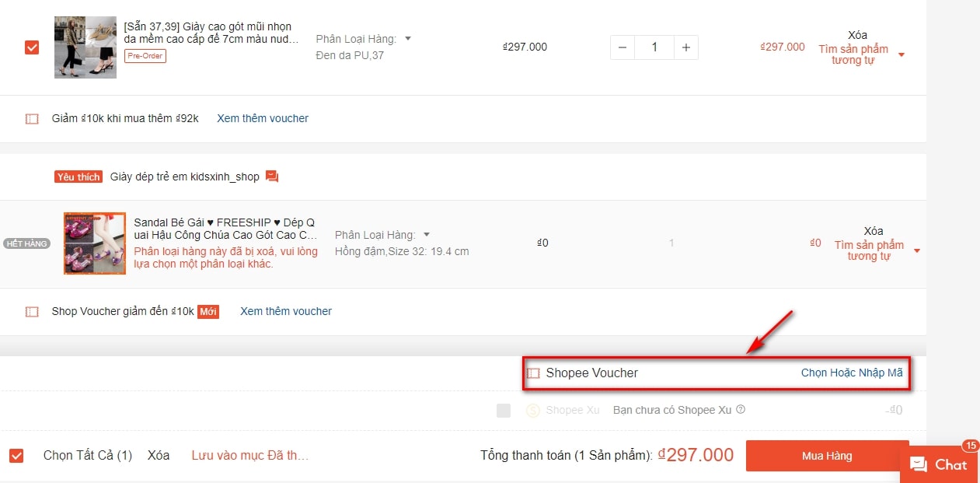Click voucher icon beside Shop Voucher giảm đến ₫10k
Screen dimensions: 980x483
point(32,312)
